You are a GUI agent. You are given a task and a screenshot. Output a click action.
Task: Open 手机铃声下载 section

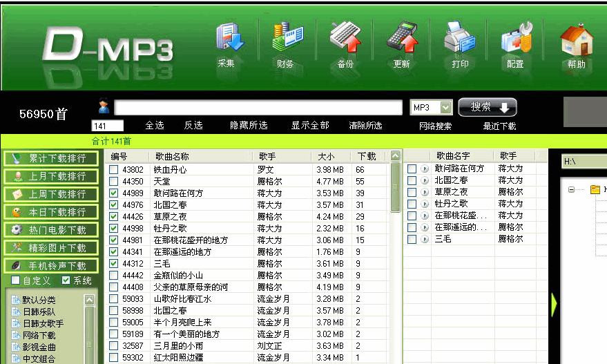point(50,266)
